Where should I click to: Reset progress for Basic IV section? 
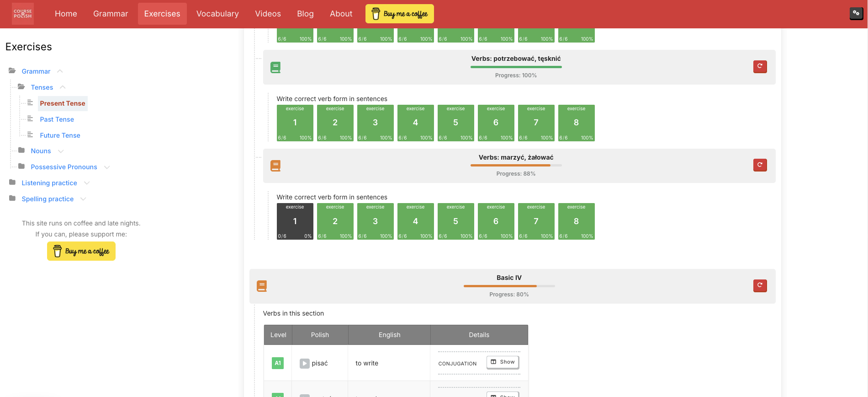(760, 285)
